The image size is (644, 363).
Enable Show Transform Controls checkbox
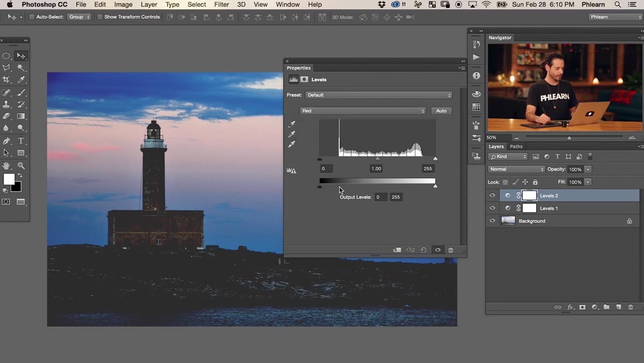99,17
